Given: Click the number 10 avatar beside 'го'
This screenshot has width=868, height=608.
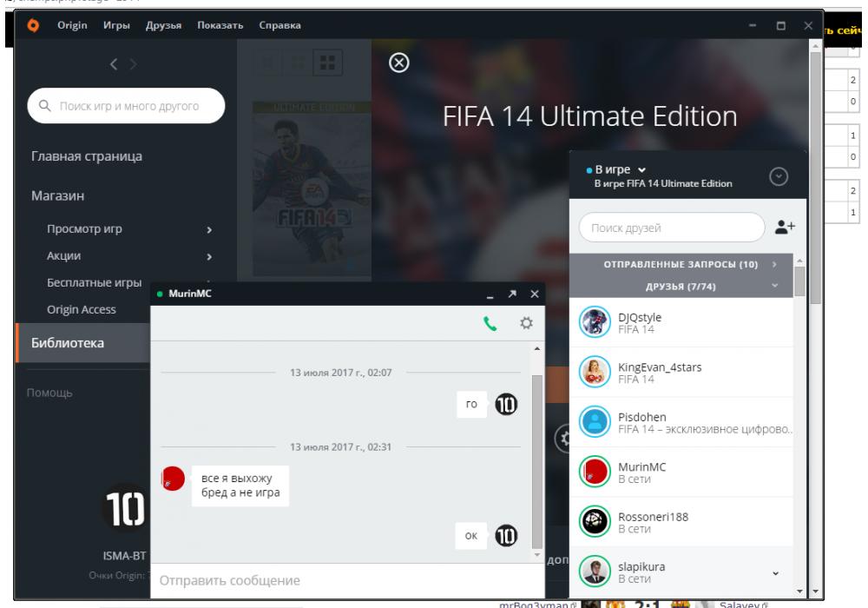Looking at the screenshot, I should point(506,404).
